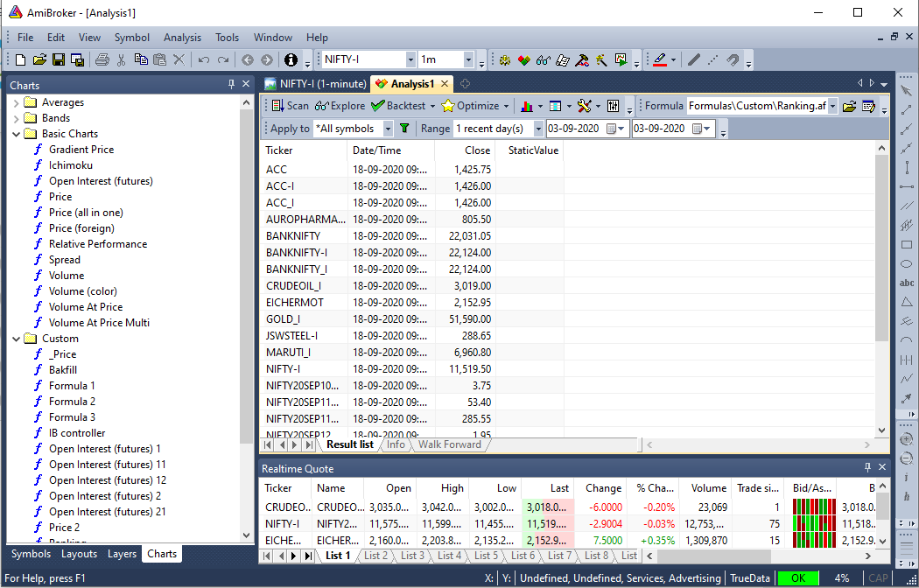Collapse the Basic Charts folder

[x=16, y=134]
